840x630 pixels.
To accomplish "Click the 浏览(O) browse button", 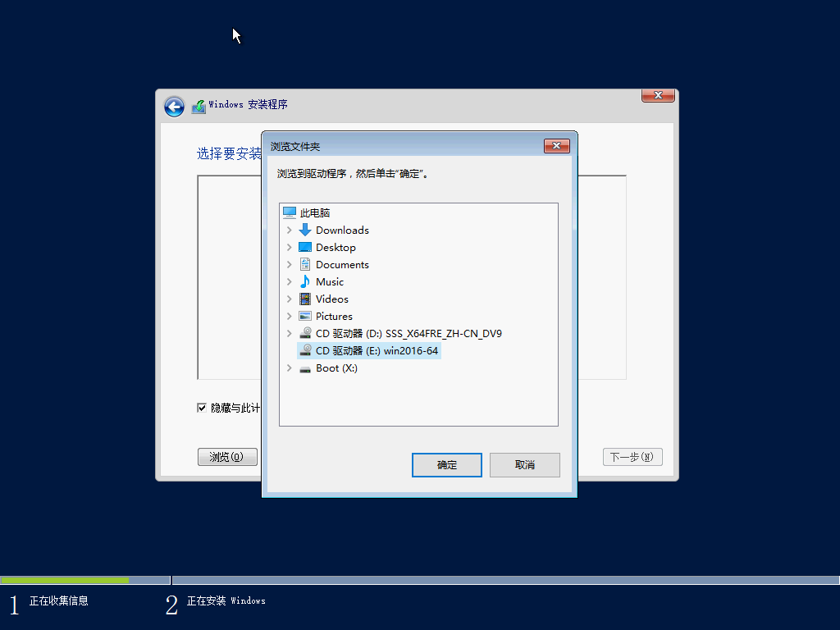I will [x=227, y=457].
